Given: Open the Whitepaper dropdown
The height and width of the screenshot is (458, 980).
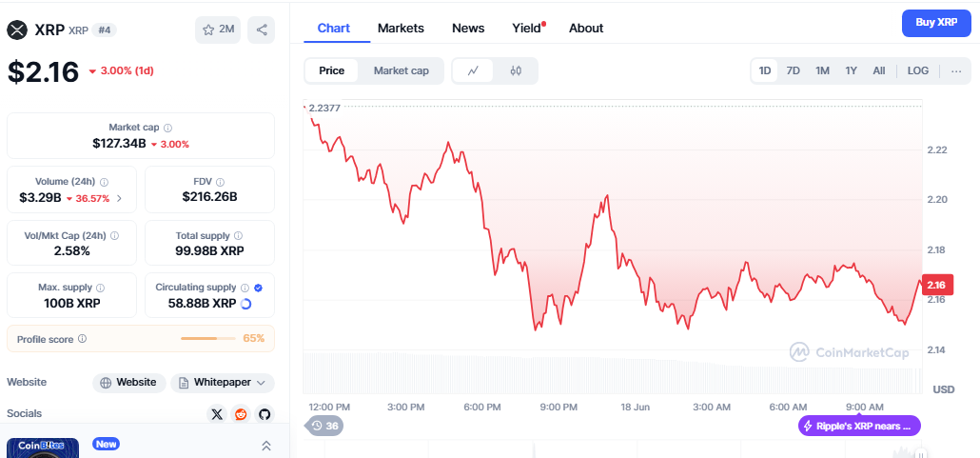Looking at the screenshot, I should (223, 382).
